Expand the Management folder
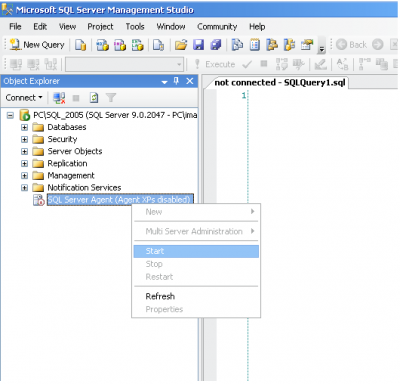 point(24,175)
